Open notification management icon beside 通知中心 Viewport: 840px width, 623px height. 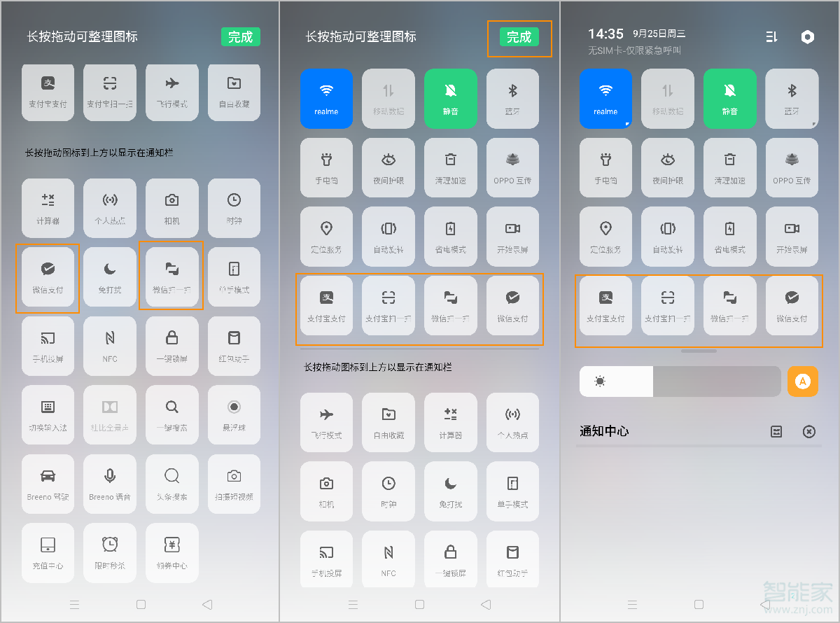(x=776, y=432)
